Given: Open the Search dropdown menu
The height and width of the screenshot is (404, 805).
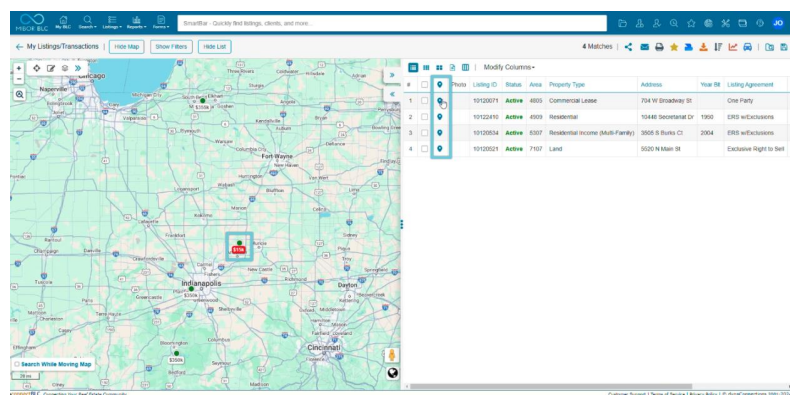Looking at the screenshot, I should [88, 22].
